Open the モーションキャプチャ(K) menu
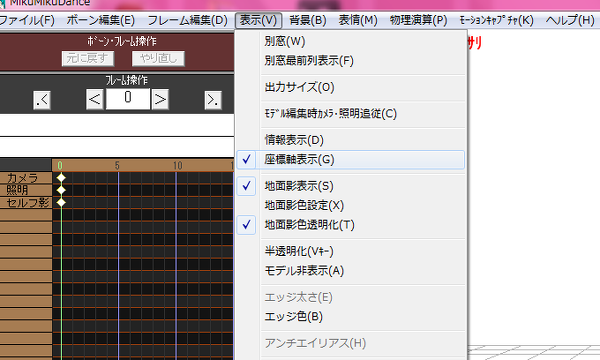600x360 pixels. point(496,20)
